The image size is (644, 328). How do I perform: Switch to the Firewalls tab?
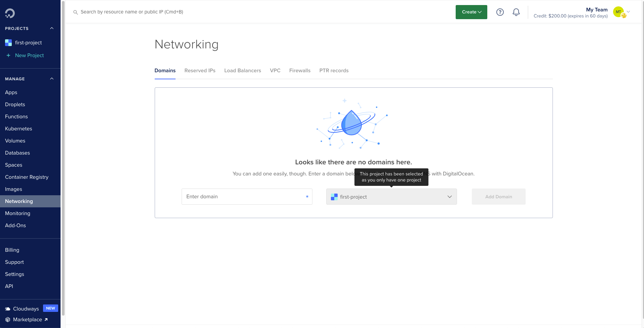300,71
